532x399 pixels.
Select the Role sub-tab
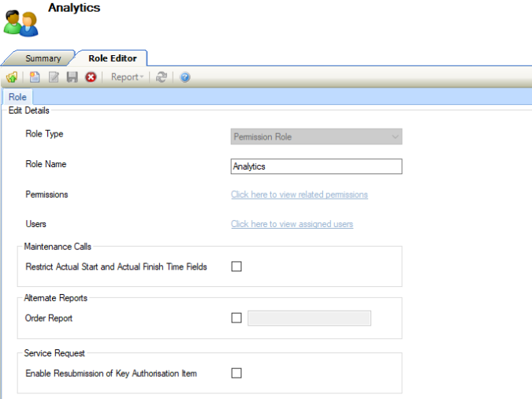[17, 97]
